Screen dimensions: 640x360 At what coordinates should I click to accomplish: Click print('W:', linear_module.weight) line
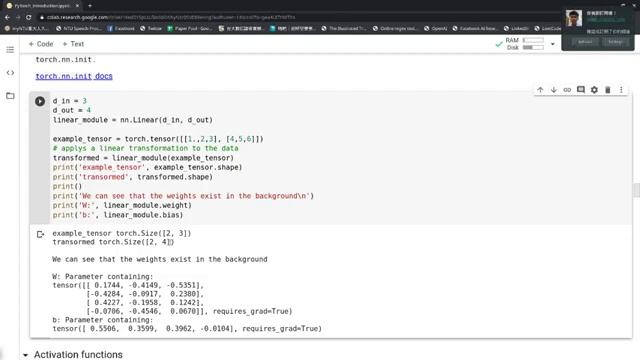point(122,205)
